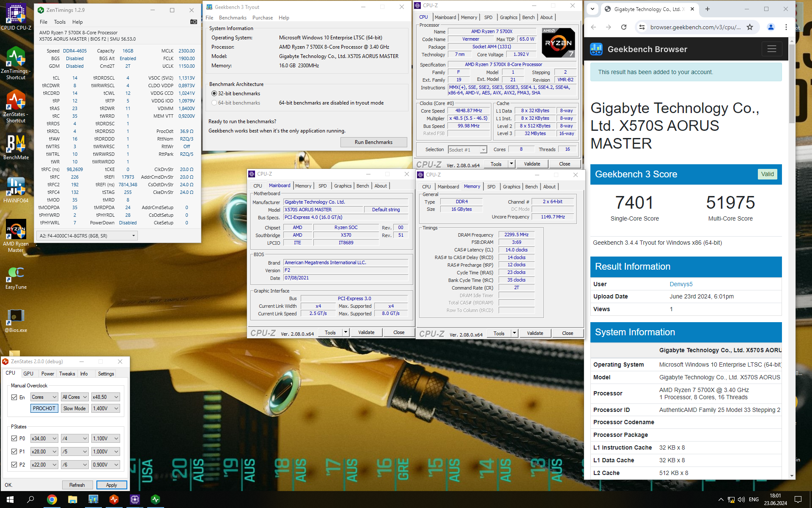Open CPU-Z Socket #1 selection dropdown
The image size is (812, 508).
click(467, 149)
